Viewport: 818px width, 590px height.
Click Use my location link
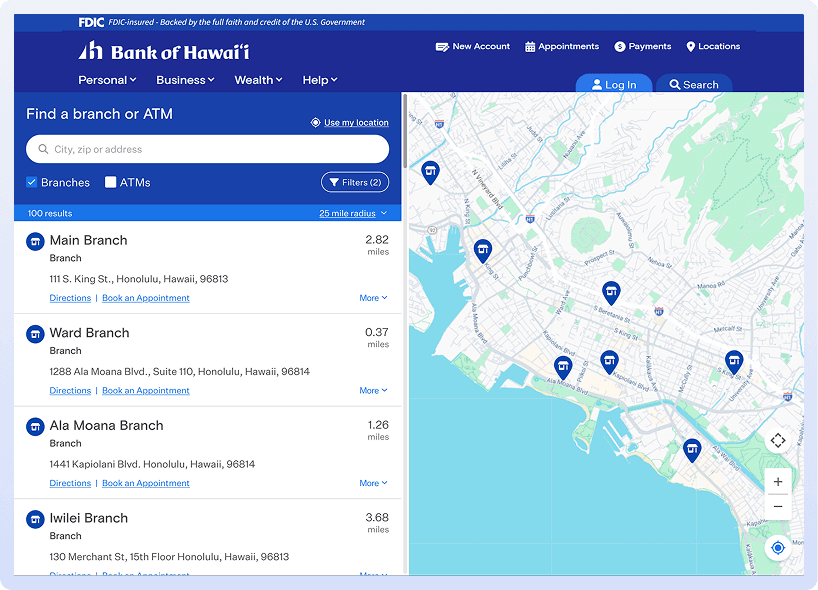[350, 123]
